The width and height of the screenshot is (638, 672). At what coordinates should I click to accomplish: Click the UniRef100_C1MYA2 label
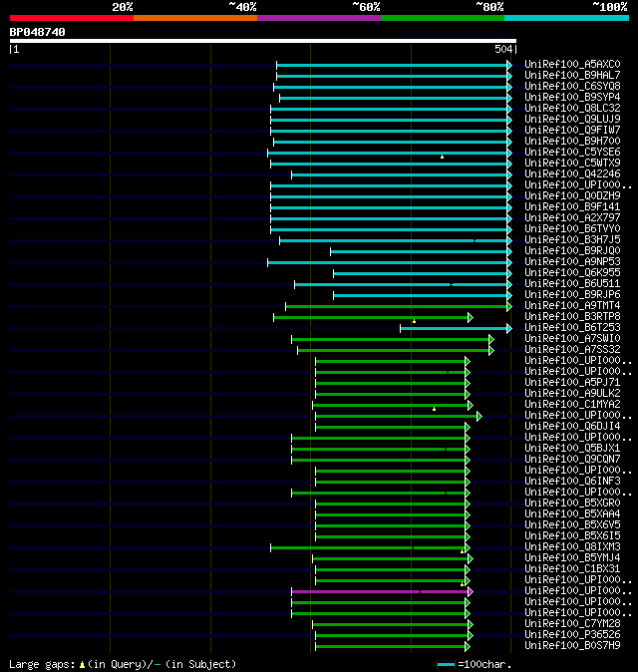572,405
